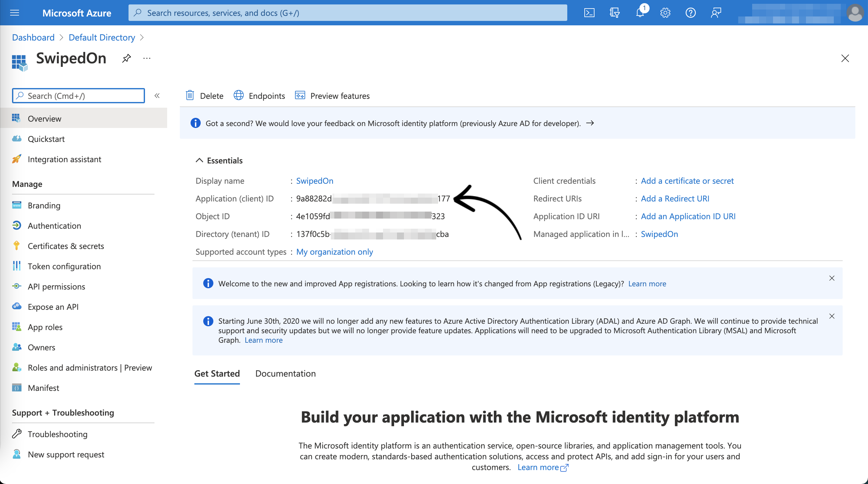Click Add an Application ID URI
This screenshot has height=484, width=868.
[x=688, y=216]
